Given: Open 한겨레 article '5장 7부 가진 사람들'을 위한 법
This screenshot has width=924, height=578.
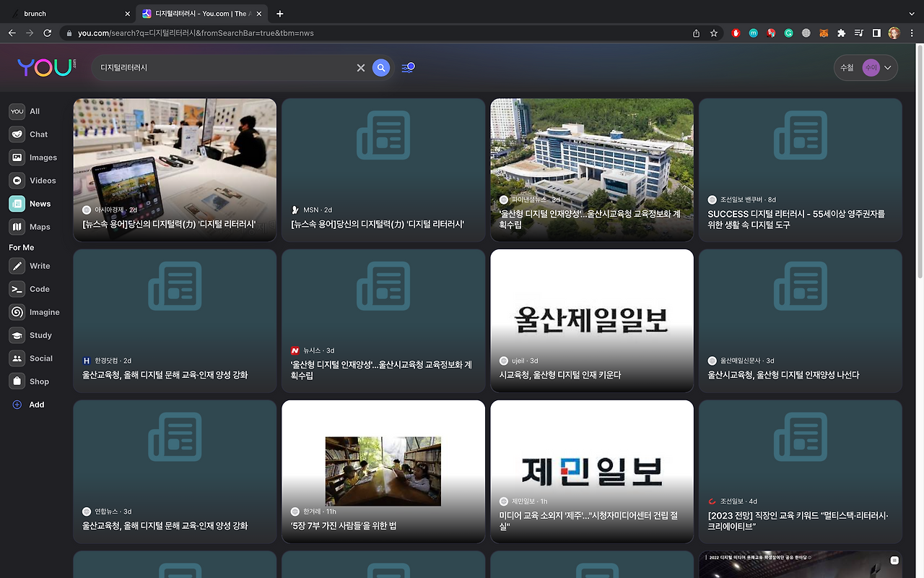Looking at the screenshot, I should pyautogui.click(x=344, y=526).
